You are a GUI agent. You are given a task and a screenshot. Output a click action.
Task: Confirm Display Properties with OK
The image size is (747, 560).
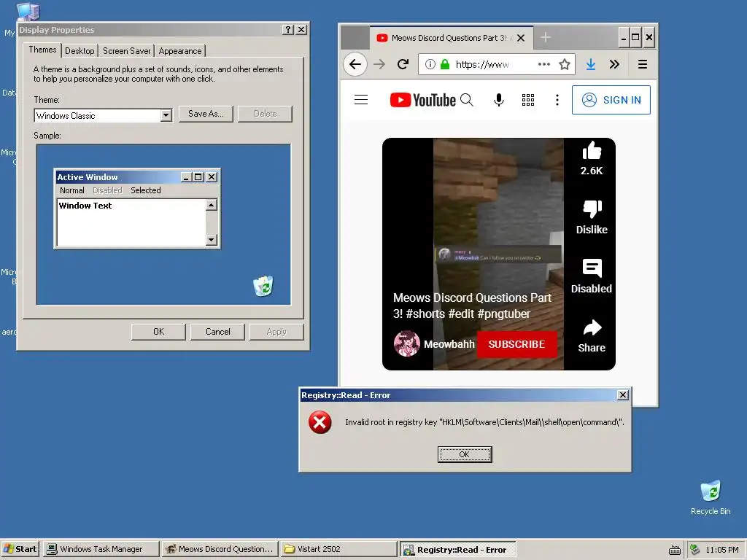(x=158, y=332)
